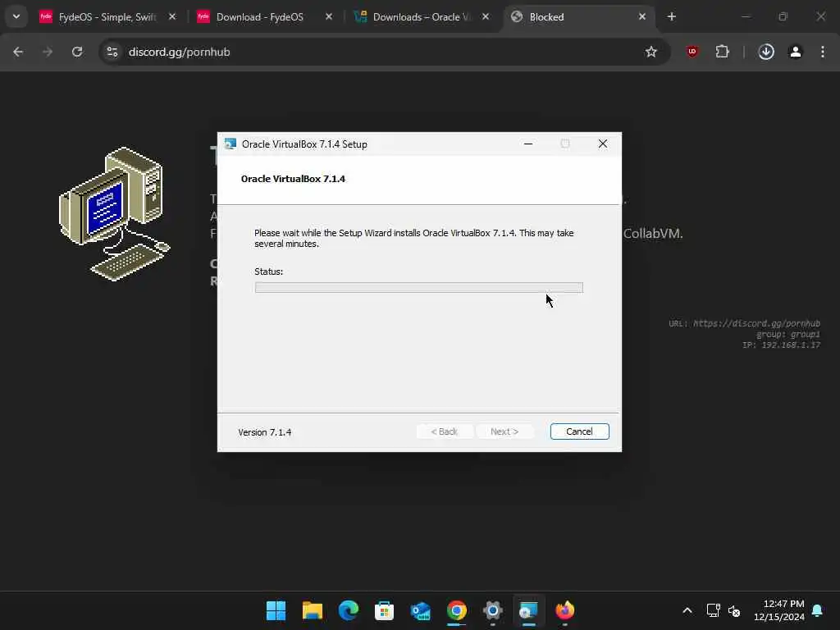Click the muted volume tray icon
The width and height of the screenshot is (840, 630).
(734, 610)
